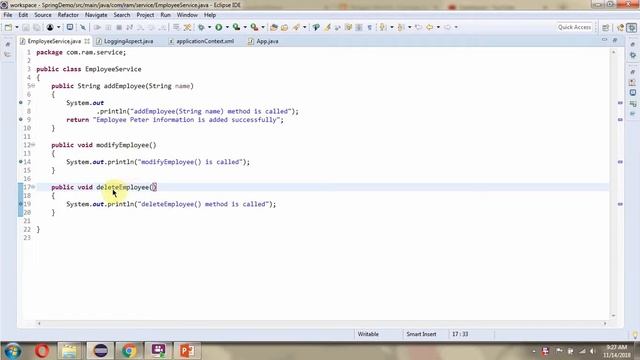Switch to the App.java tab
Image resolution: width=640 pixels, height=360 pixels.
(x=267, y=41)
